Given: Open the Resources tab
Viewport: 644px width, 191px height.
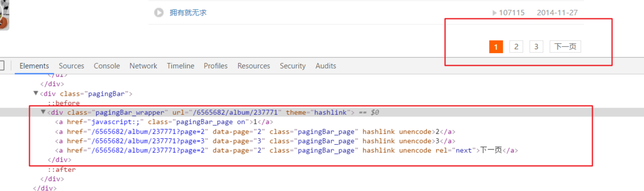Looking at the screenshot, I should [253, 66].
